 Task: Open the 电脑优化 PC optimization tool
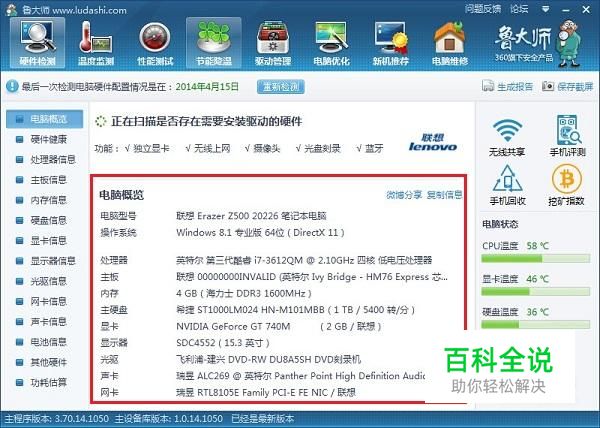331,43
